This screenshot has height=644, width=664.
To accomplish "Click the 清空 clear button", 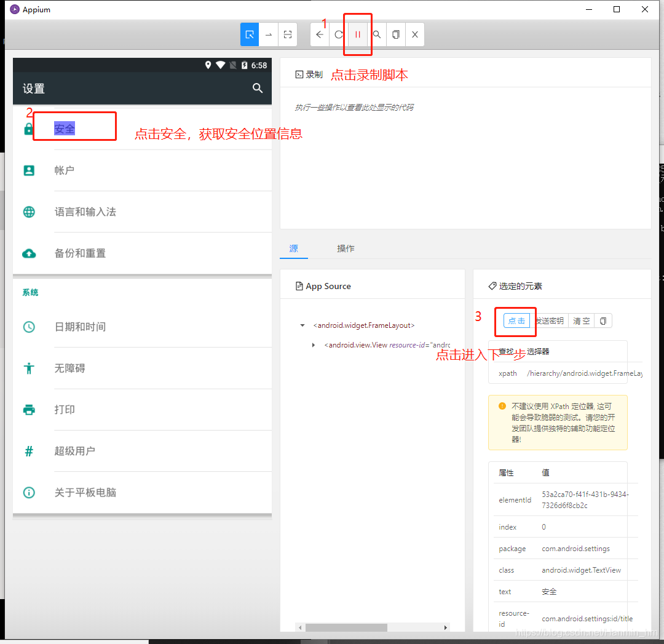I will (x=582, y=320).
